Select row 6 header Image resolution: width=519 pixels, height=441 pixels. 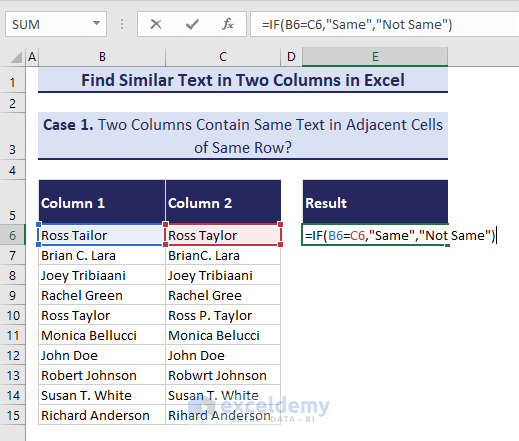pyautogui.click(x=12, y=236)
